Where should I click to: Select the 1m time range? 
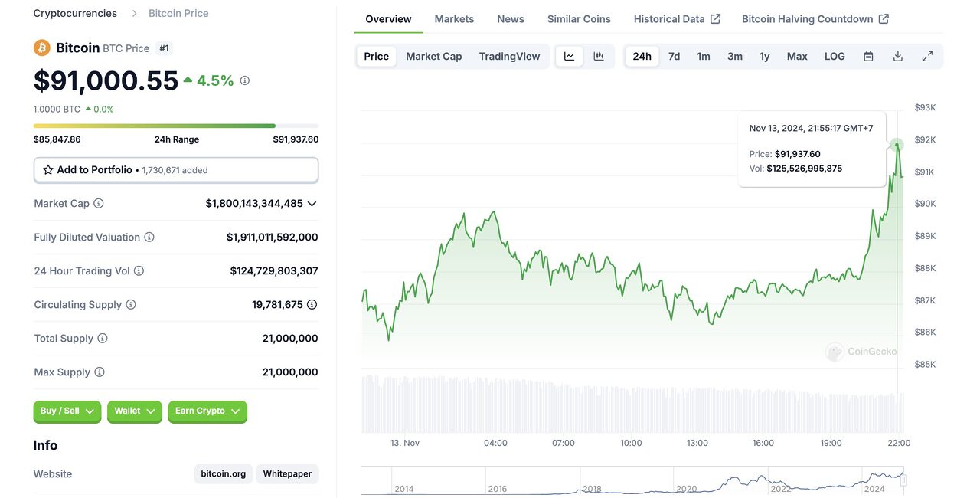[x=704, y=56]
